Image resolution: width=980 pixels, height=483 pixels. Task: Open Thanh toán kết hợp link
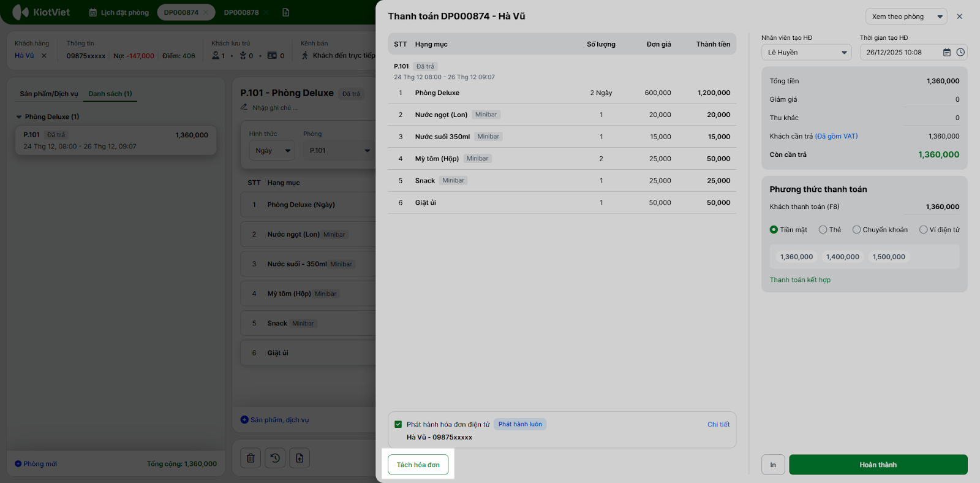tap(800, 280)
